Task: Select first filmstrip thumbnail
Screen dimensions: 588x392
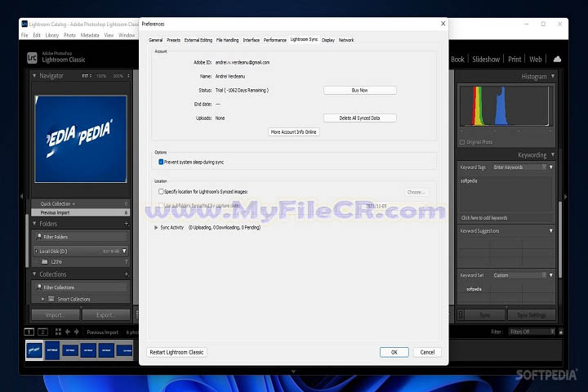Action: tap(34, 350)
